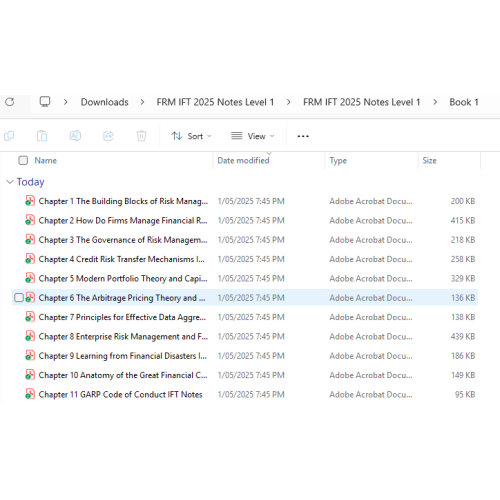Go to first FRM IFT 2025 Notes breadcrumb
The width and height of the screenshot is (500, 500).
coord(215,102)
